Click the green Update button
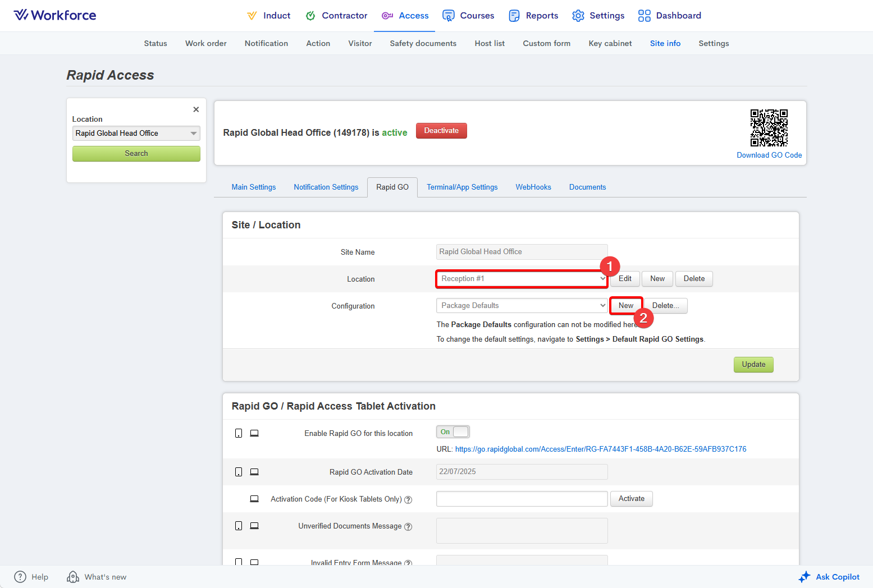The image size is (873, 588). pos(753,365)
